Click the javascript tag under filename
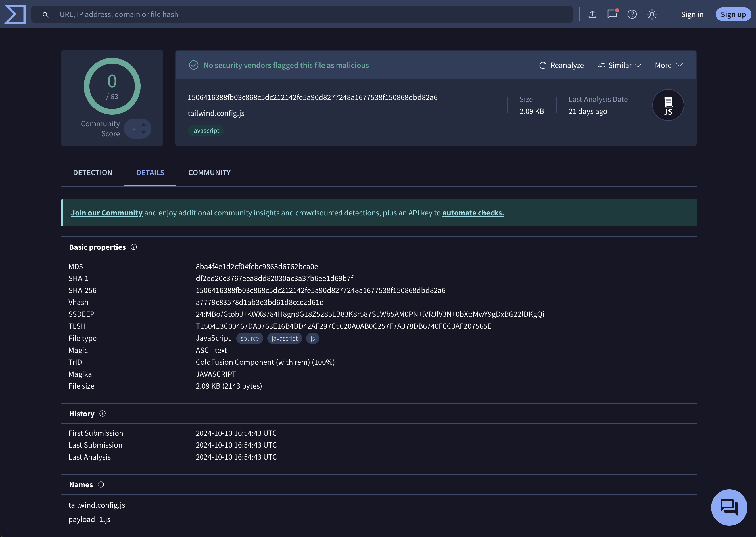The image size is (756, 537). coord(205,131)
